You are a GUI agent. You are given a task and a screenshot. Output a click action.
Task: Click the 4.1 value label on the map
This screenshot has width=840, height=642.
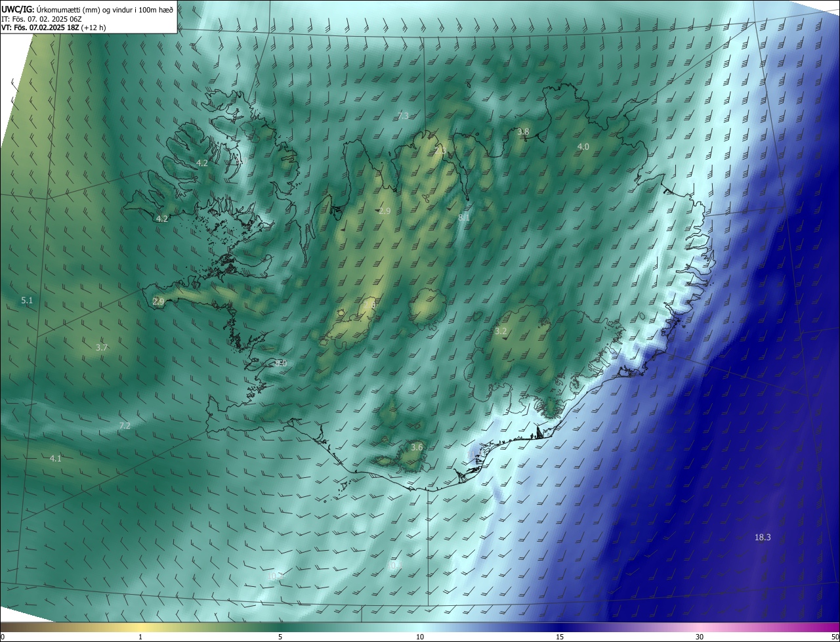56,459
